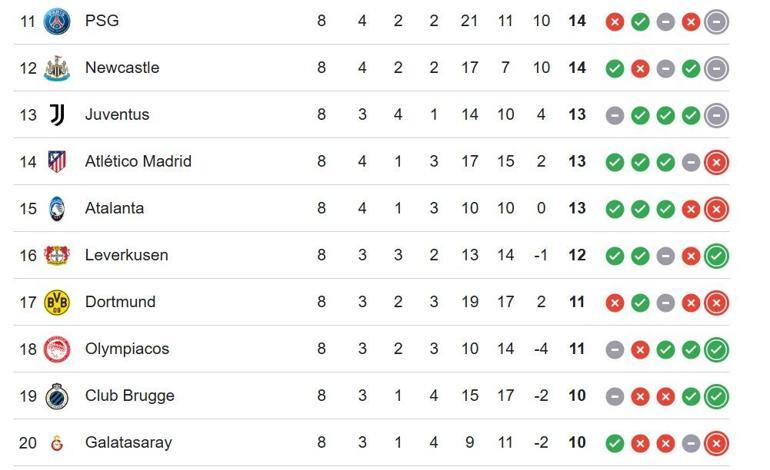Click the Galatasaray club crest

point(57,443)
